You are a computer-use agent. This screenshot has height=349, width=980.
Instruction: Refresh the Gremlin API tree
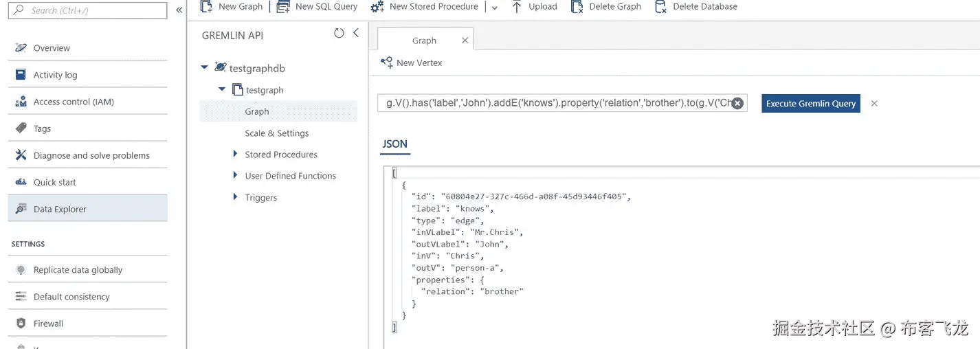(339, 33)
